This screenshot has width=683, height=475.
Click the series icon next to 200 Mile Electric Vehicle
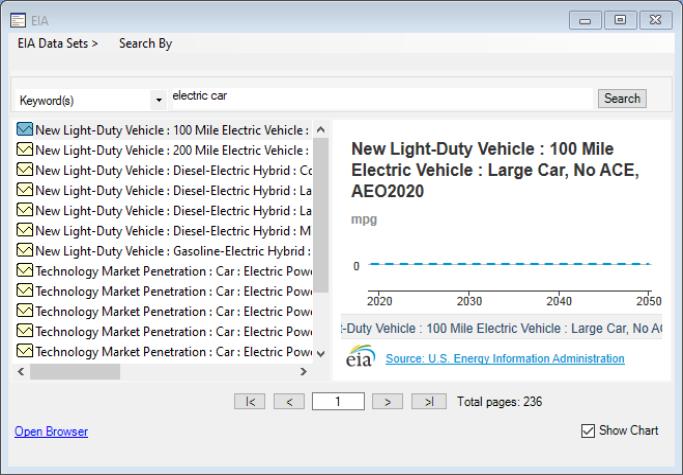tap(25, 150)
